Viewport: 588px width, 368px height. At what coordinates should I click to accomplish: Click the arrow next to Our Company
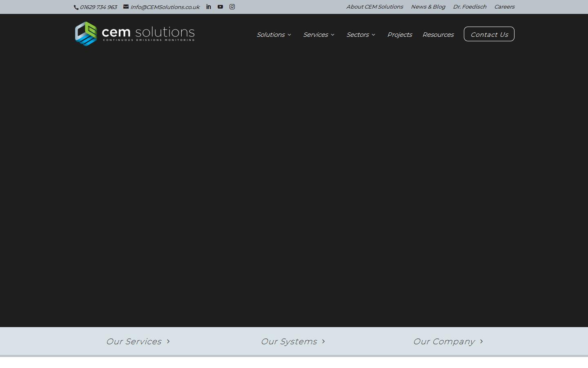click(x=481, y=341)
